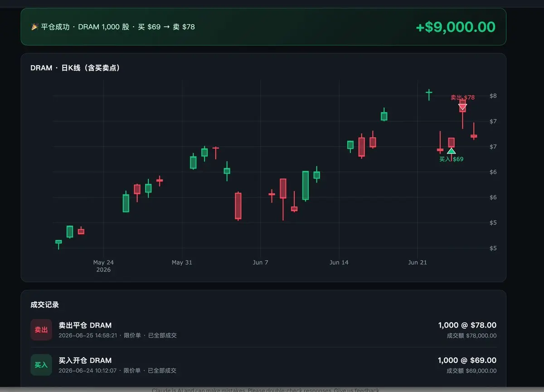Click 成交额 $69,000.00 amount
Image resolution: width=544 pixels, height=392 pixels.
(471, 371)
